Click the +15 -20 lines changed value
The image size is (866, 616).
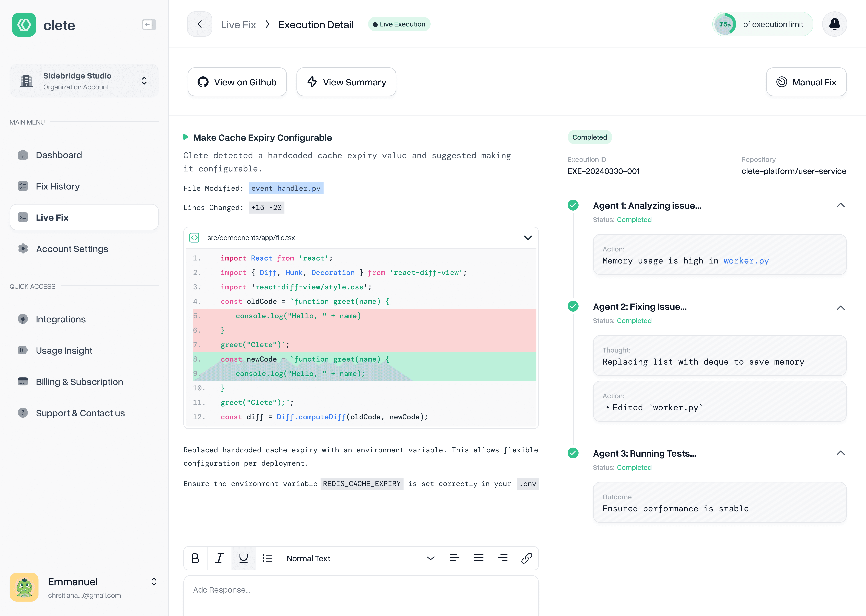tap(267, 208)
